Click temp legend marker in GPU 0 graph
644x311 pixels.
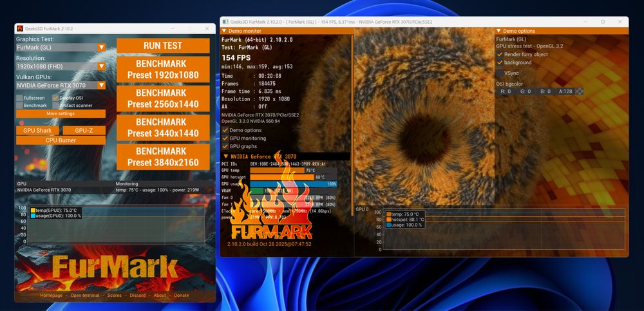coord(388,214)
